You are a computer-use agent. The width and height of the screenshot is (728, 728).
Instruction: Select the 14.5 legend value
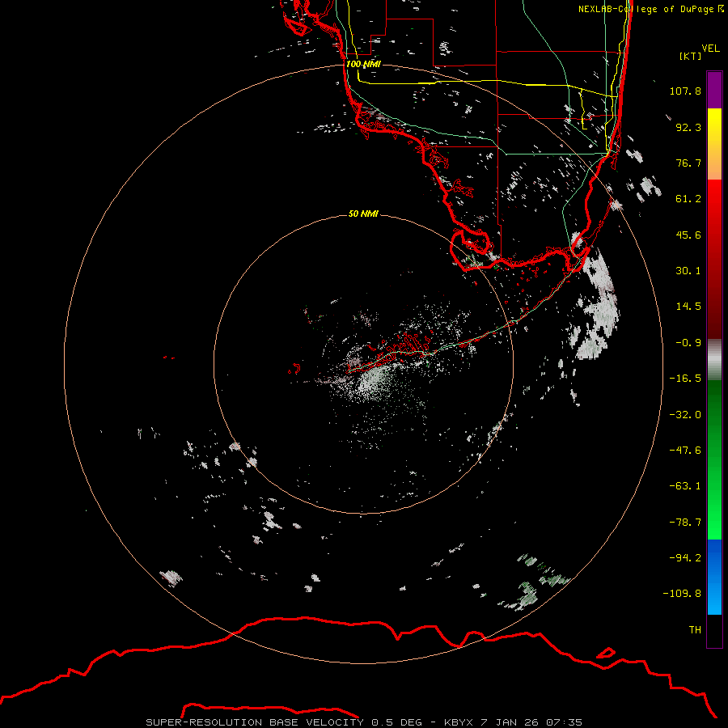tap(688, 307)
